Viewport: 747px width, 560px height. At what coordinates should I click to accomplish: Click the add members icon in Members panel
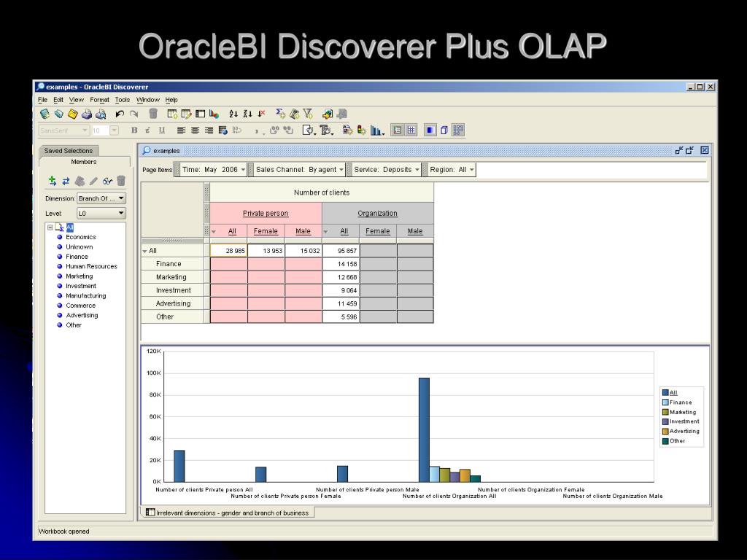point(53,181)
